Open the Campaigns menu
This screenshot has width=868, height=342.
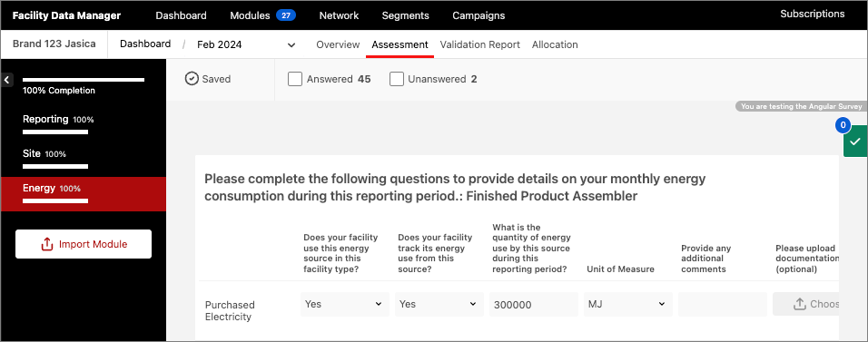478,15
